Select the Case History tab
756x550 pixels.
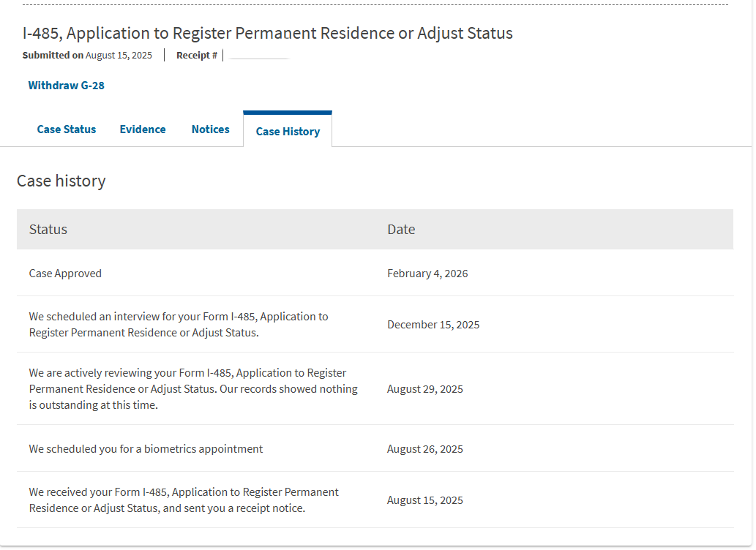(288, 132)
